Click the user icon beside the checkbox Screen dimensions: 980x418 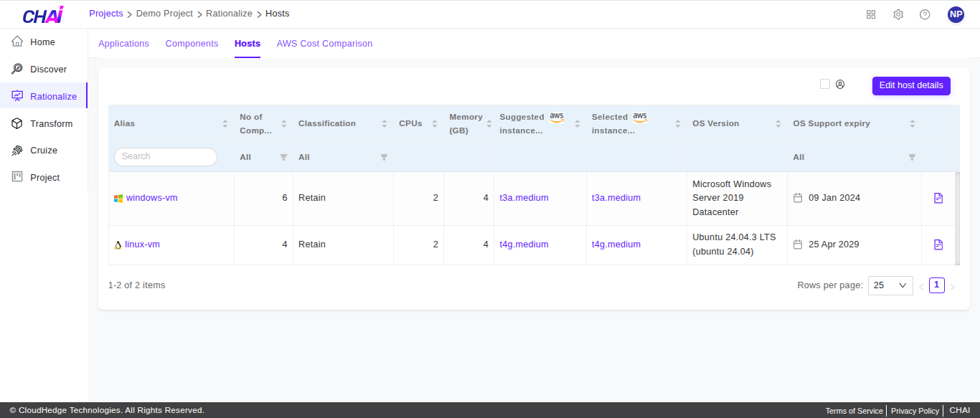pos(840,84)
